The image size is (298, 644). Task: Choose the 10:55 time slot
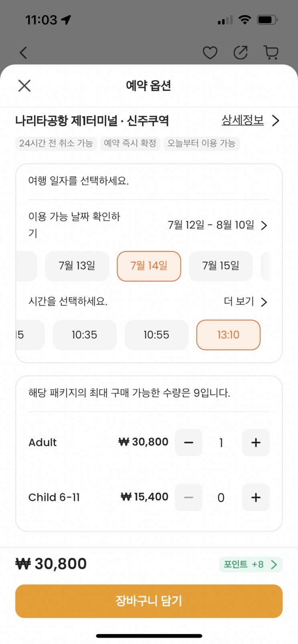click(x=156, y=335)
